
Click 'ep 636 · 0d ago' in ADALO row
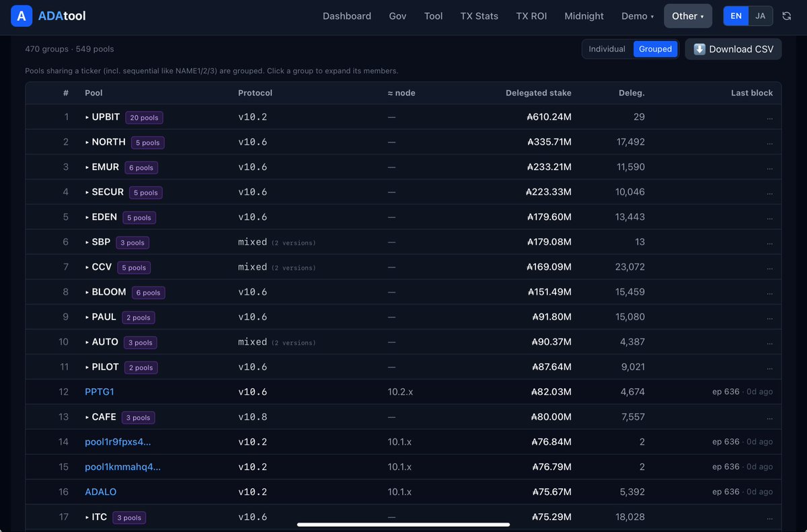(743, 492)
